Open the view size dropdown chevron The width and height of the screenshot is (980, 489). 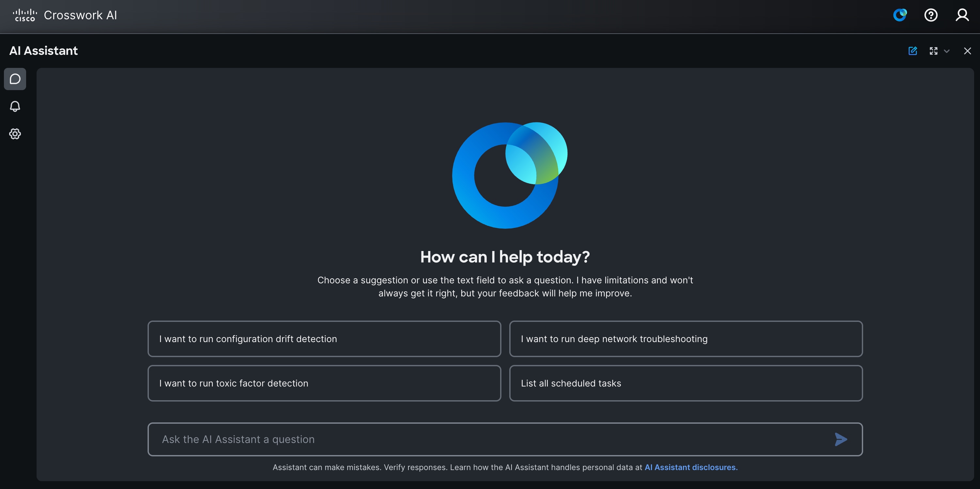(x=946, y=51)
